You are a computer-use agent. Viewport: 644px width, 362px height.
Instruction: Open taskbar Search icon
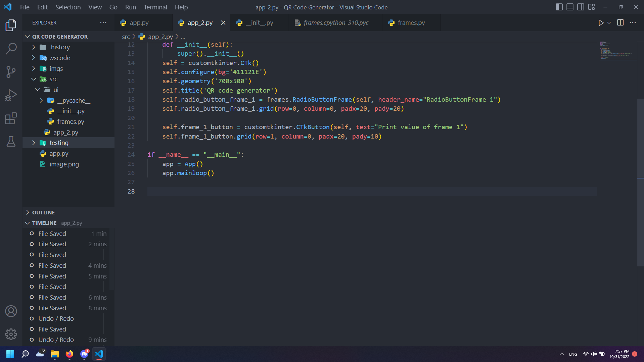[25, 354]
